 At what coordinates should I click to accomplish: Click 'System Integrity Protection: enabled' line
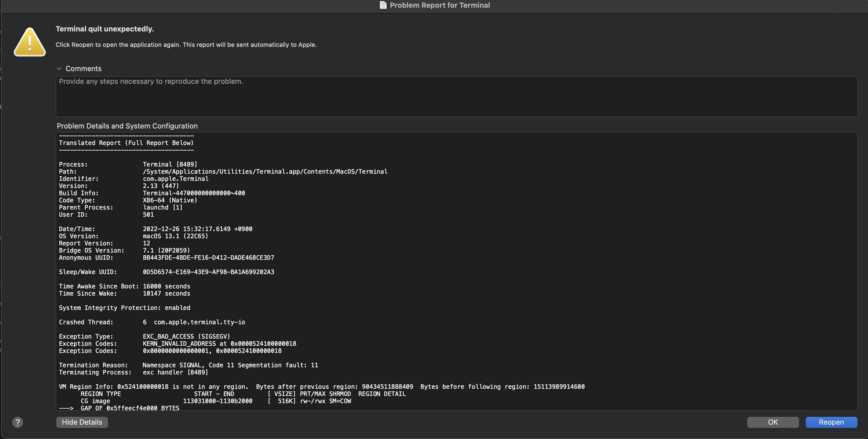(x=125, y=308)
